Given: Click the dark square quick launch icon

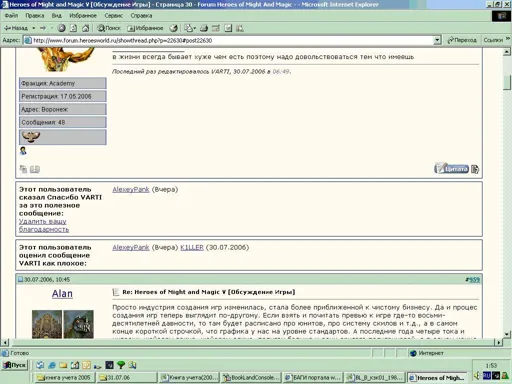Looking at the screenshot, I should tap(109, 365).
